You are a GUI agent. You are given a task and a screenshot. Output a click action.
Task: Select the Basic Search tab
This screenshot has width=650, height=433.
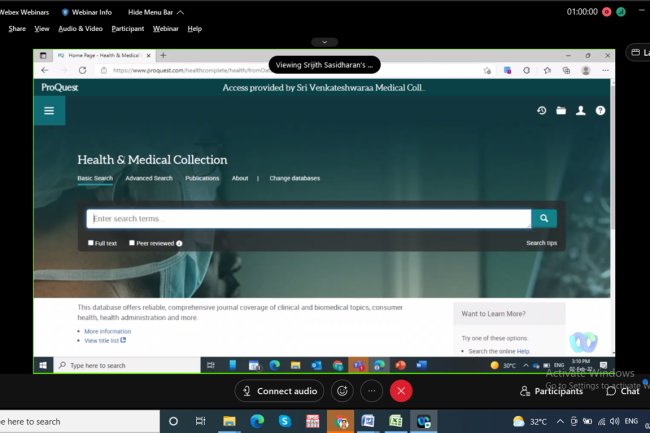(95, 178)
